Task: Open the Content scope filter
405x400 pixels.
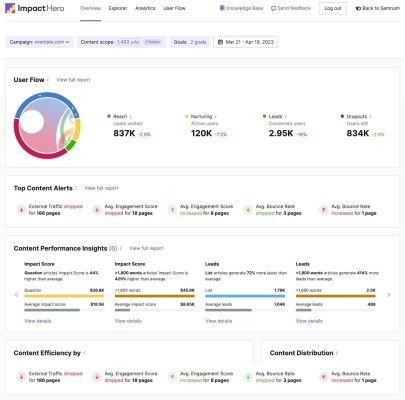Action: click(x=121, y=42)
